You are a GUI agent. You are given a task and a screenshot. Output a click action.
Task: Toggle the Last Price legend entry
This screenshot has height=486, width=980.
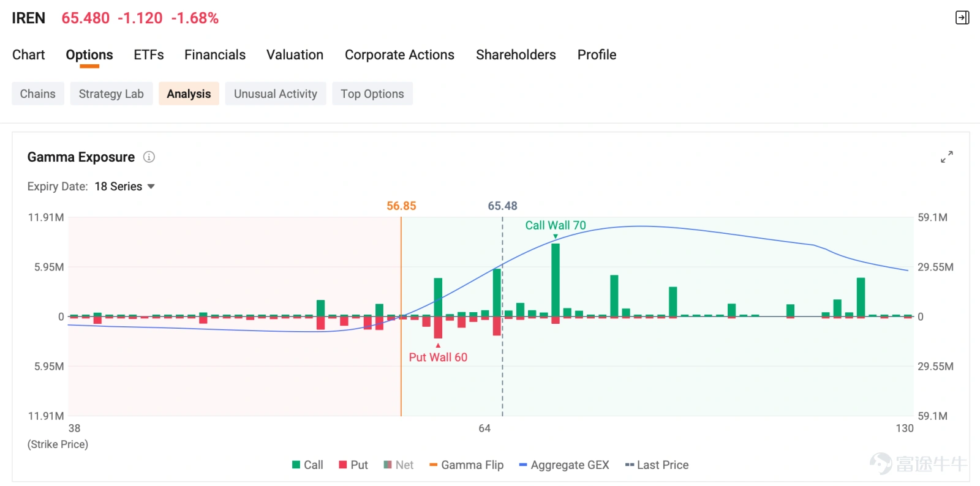(x=657, y=465)
